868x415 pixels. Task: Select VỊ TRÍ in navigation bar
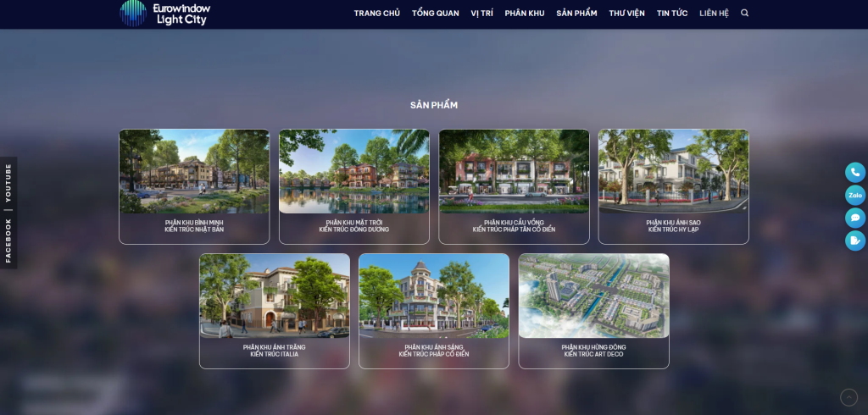[x=481, y=14]
